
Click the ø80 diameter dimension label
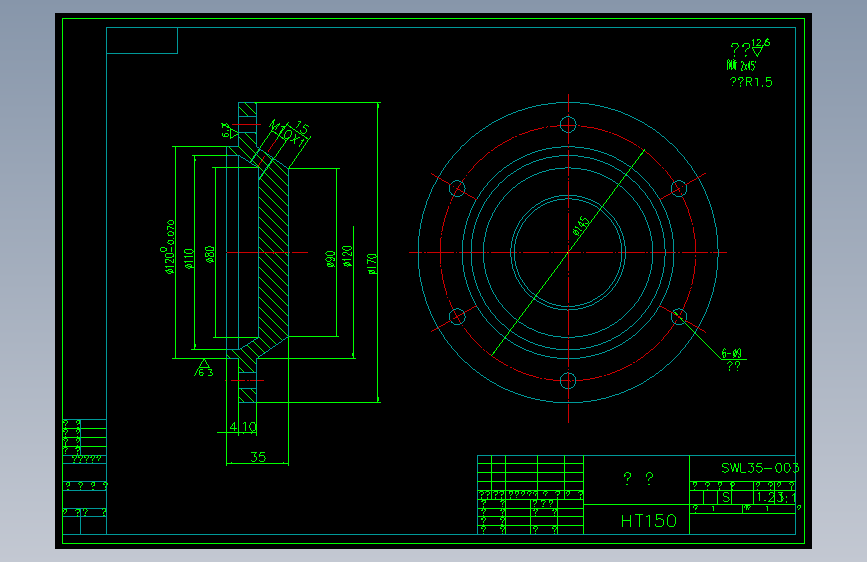[x=210, y=254]
